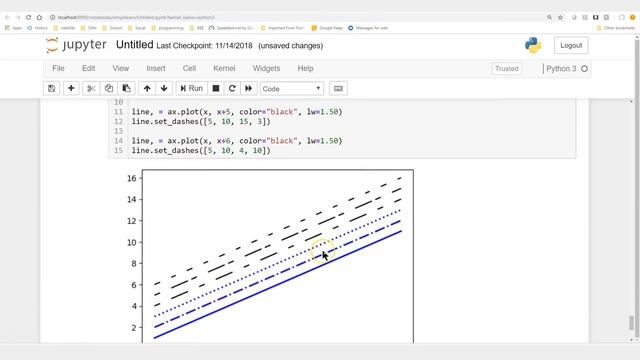Open the Help menu
This screenshot has height=360, width=640.
pos(305,69)
